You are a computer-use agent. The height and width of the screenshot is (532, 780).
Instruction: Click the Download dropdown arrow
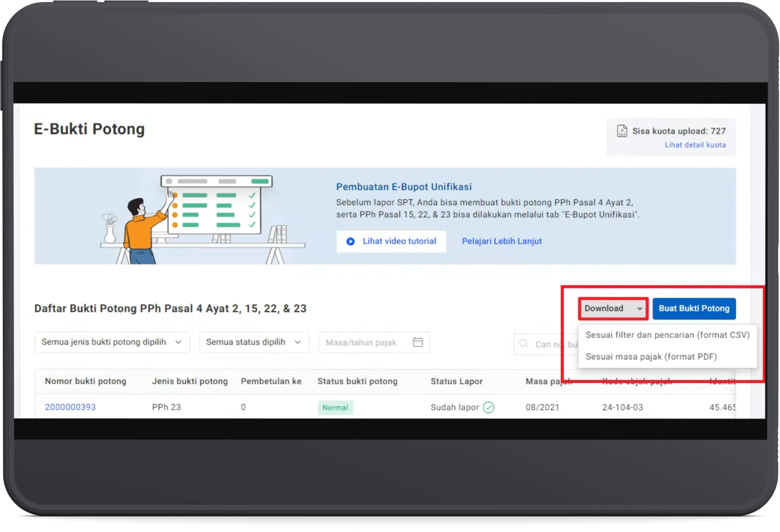[639, 308]
